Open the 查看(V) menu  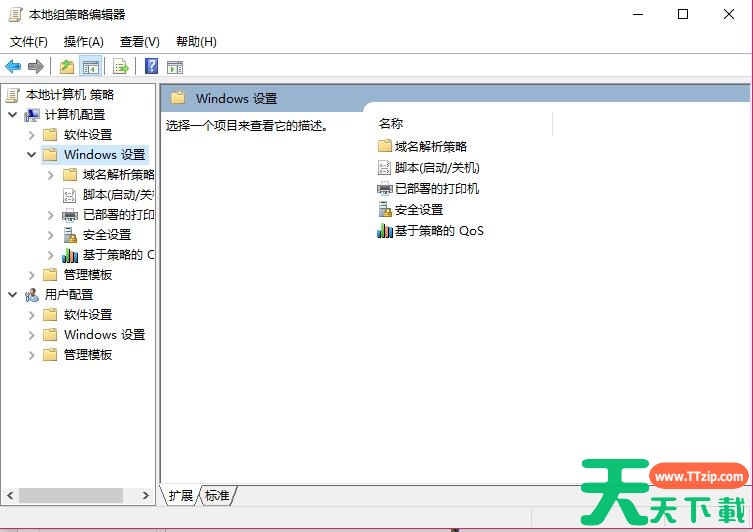click(x=139, y=42)
